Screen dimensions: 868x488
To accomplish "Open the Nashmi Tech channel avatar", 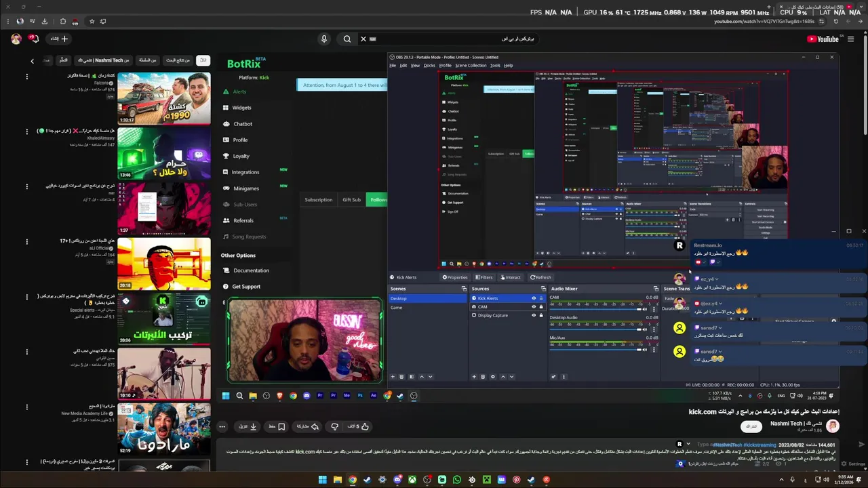I will (x=832, y=426).
